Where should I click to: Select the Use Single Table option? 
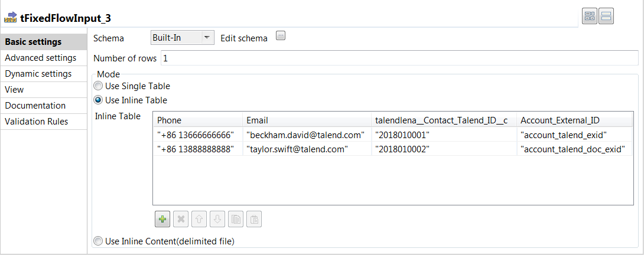tap(98, 86)
